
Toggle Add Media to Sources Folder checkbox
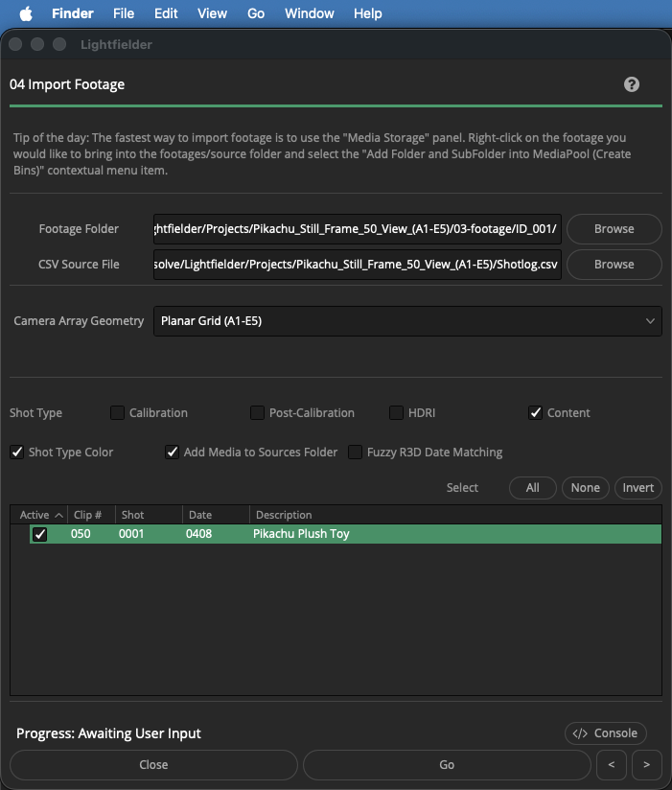pyautogui.click(x=173, y=453)
